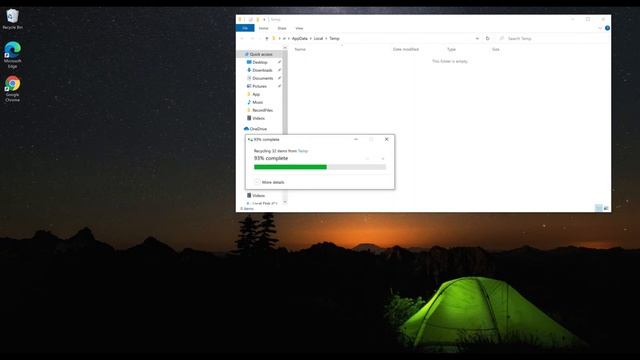The image size is (640, 360).
Task: Click the sidebar scroll-down arrow
Action: pyautogui.click(x=285, y=202)
